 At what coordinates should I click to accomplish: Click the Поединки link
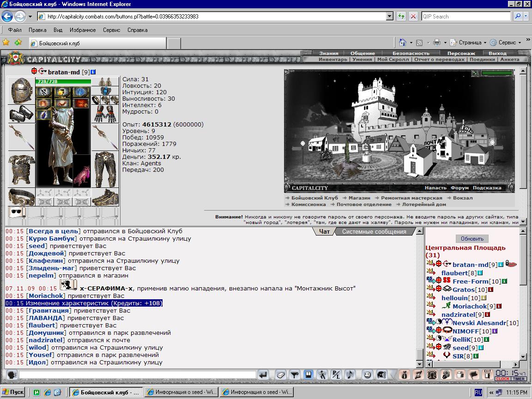(x=482, y=60)
